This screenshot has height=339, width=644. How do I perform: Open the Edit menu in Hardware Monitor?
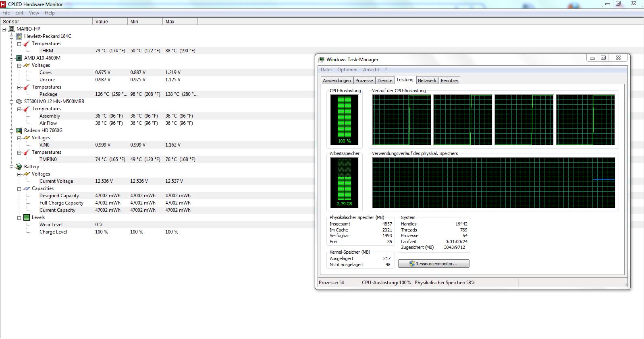(19, 13)
